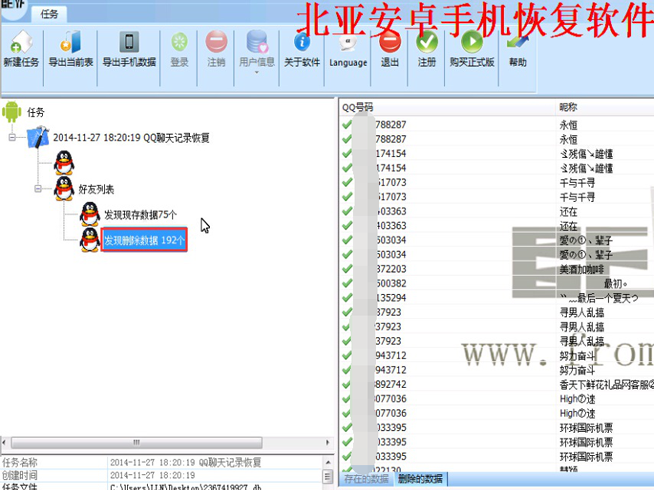Click the 导出当前表 toolbar icon

pos(70,43)
